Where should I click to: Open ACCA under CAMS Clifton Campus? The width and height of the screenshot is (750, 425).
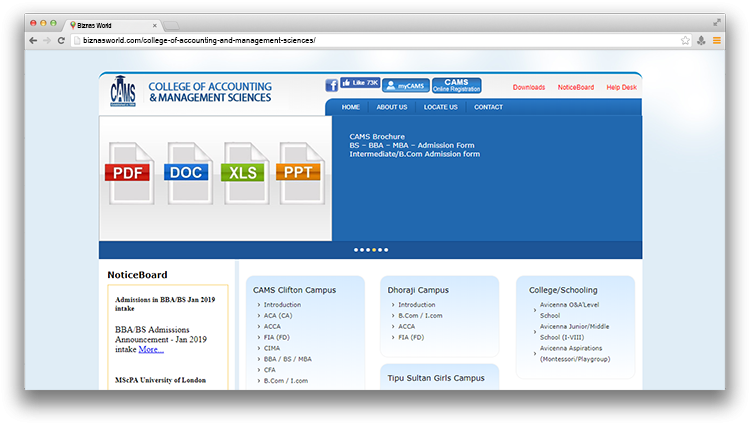click(x=272, y=327)
